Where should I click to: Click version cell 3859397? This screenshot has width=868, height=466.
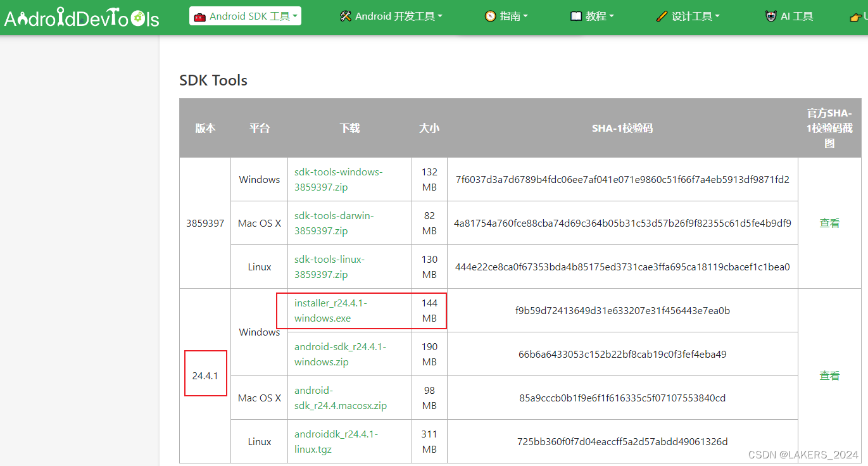(x=205, y=224)
